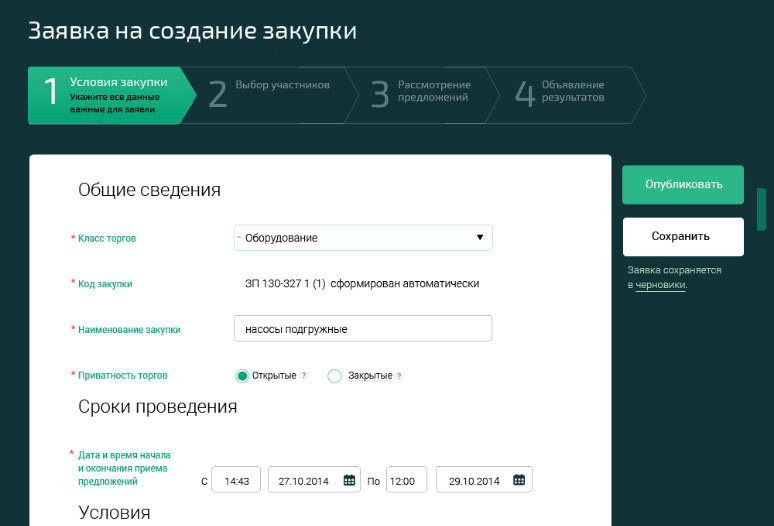Click help icon next to Закрытые
The width and height of the screenshot is (774, 526).
click(399, 376)
